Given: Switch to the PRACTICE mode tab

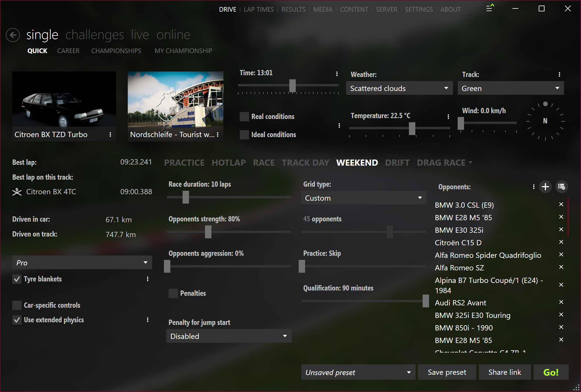Looking at the screenshot, I should click(x=184, y=162).
